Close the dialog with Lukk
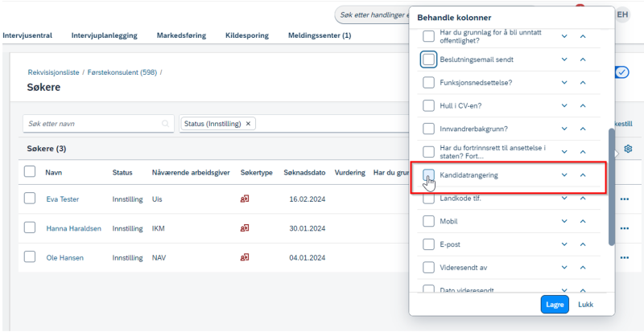Screen dimensions: 644x336 586,305
